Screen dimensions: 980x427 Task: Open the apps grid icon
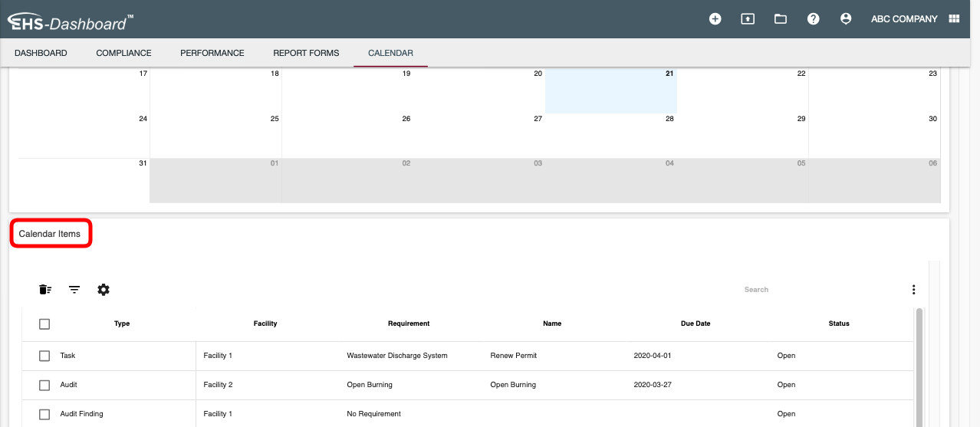tap(955, 19)
